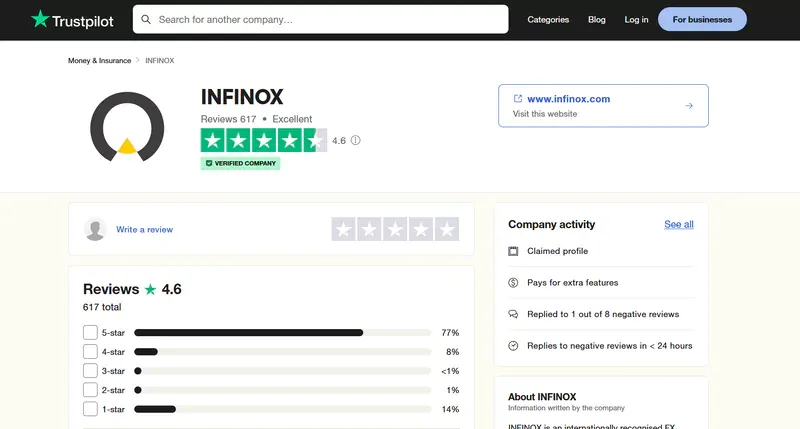The height and width of the screenshot is (429, 800).
Task: Rate two stars in review box
Action: coord(369,229)
